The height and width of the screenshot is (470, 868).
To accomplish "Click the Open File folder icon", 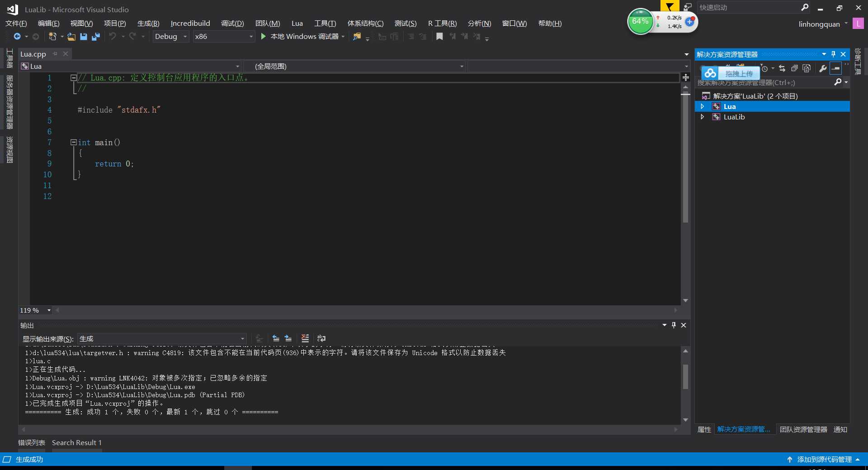I will click(x=71, y=37).
